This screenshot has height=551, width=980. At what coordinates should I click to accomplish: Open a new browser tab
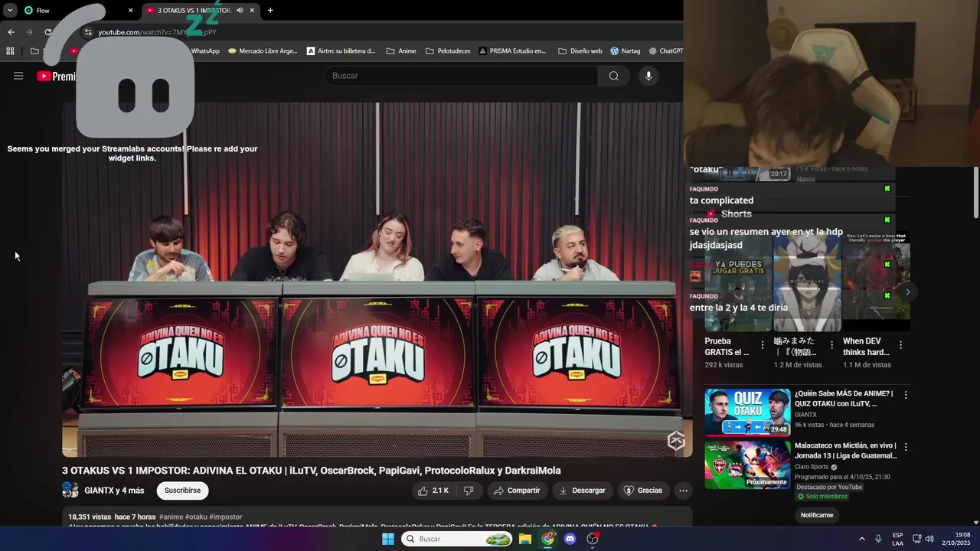pyautogui.click(x=270, y=11)
